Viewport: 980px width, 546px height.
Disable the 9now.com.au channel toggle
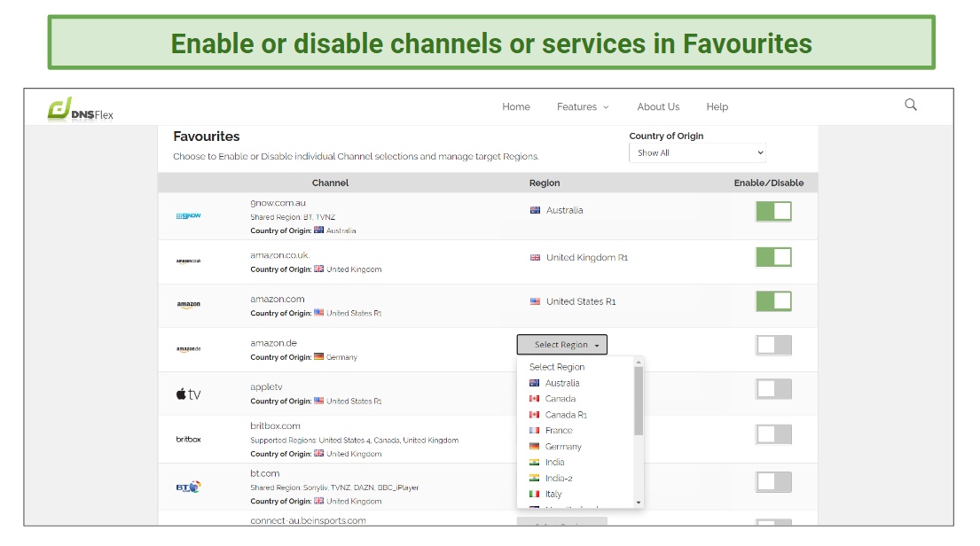[773, 211]
